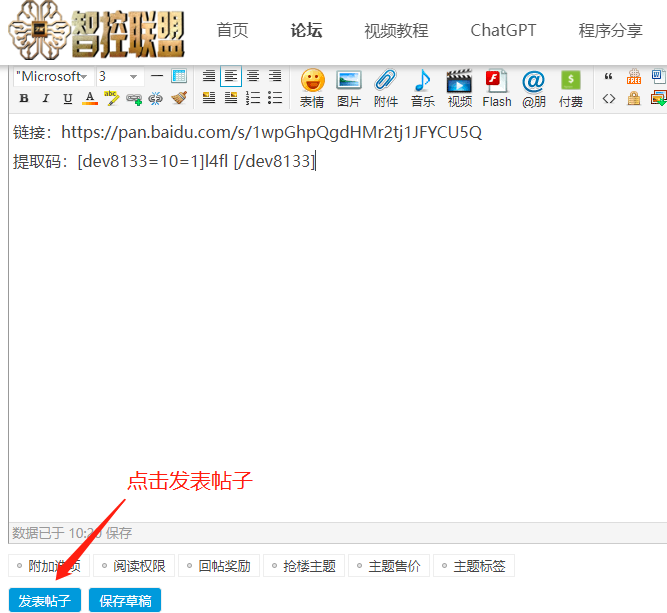Toggle bold text formatting
The height and width of the screenshot is (613, 667).
pos(23,98)
